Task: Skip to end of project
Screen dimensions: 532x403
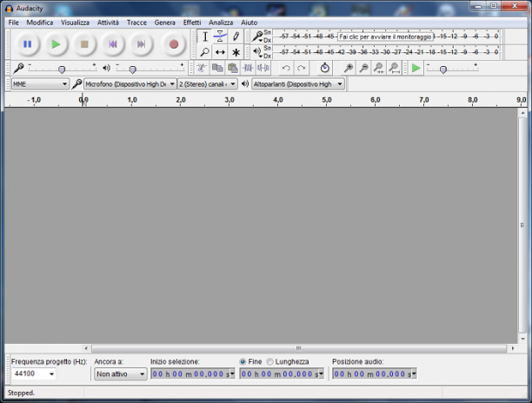Action: tap(141, 44)
